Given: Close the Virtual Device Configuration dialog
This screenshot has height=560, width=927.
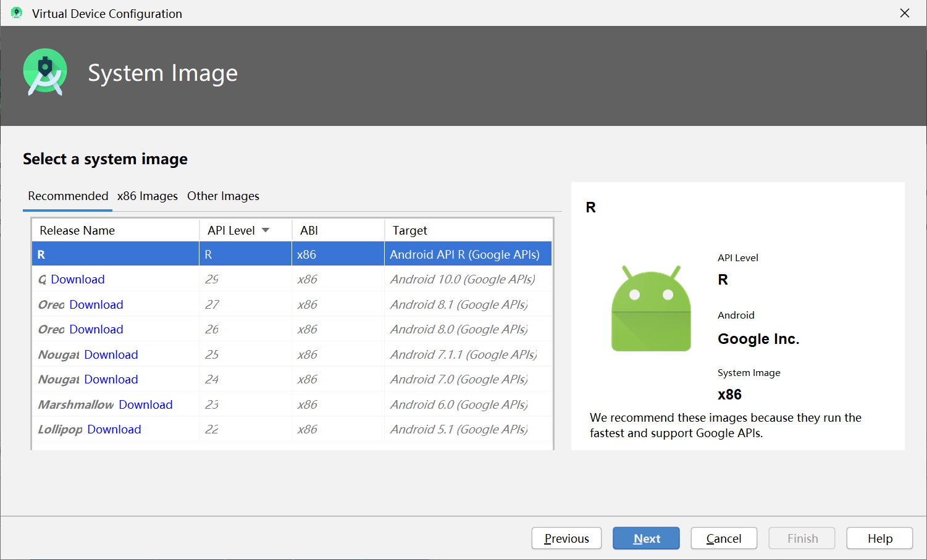Looking at the screenshot, I should [905, 13].
